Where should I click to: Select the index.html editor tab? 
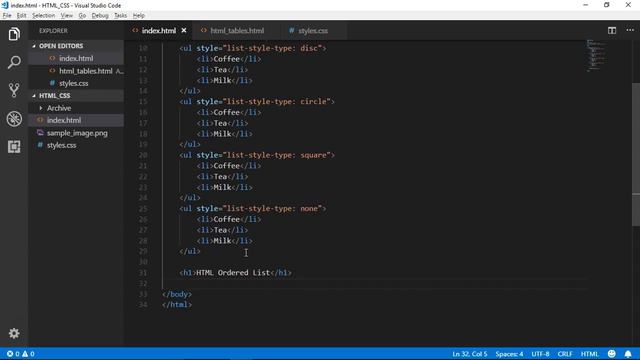coord(159,31)
